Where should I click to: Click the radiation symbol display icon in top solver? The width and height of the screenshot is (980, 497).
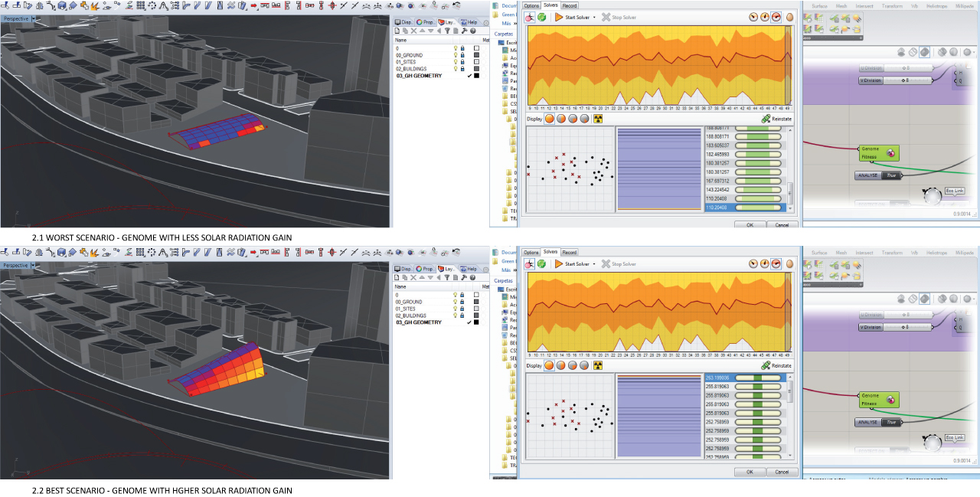tap(598, 119)
